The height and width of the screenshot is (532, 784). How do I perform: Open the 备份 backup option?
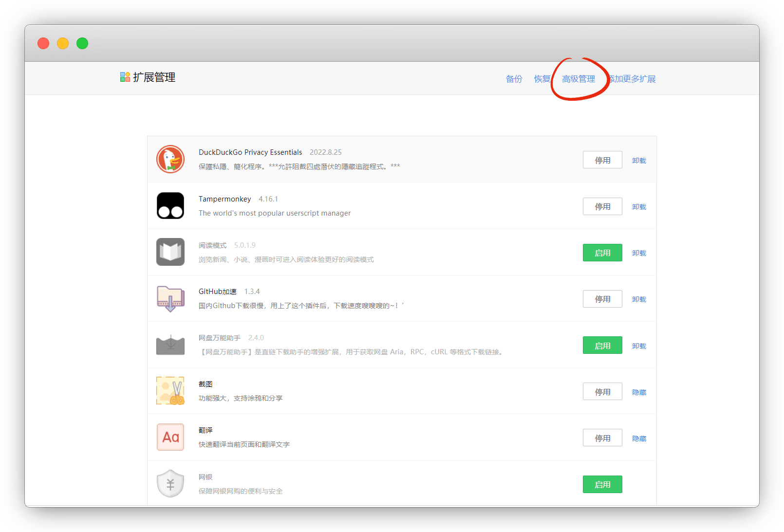[514, 79]
